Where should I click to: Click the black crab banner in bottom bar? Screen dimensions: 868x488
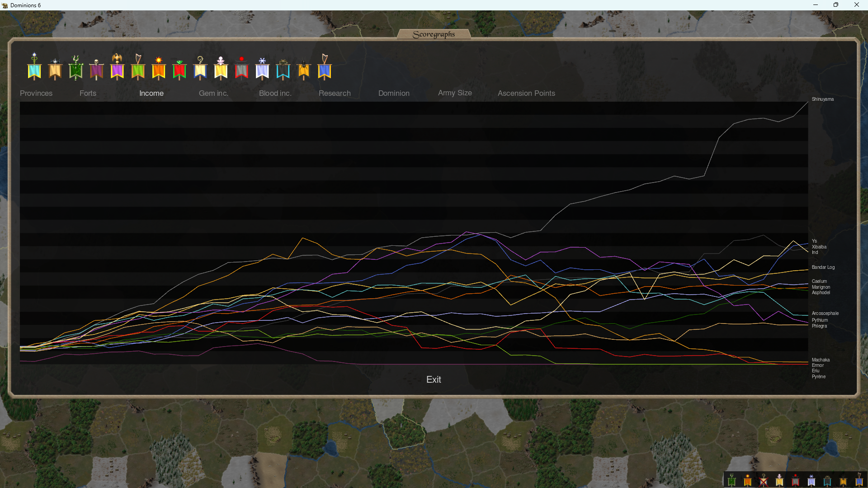827,480
